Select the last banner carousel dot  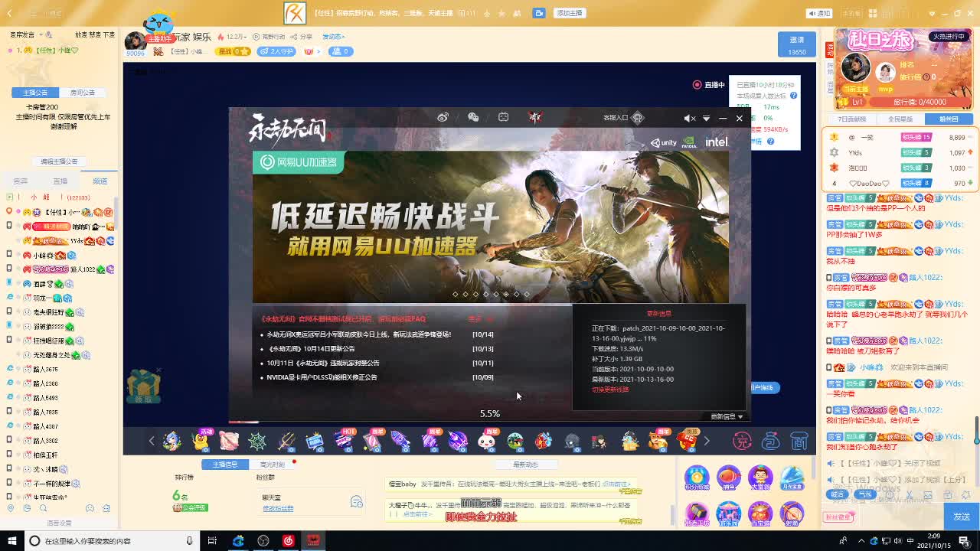click(x=526, y=294)
